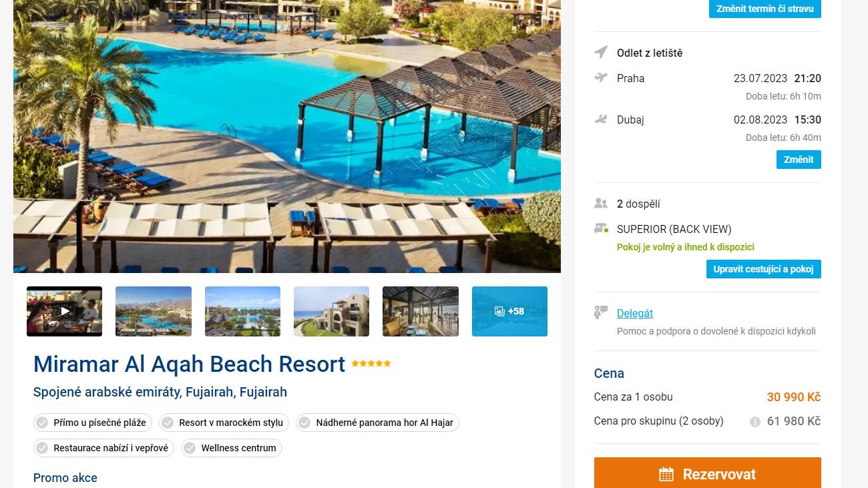Click 'Změnit termín či stravu' button

point(765,9)
